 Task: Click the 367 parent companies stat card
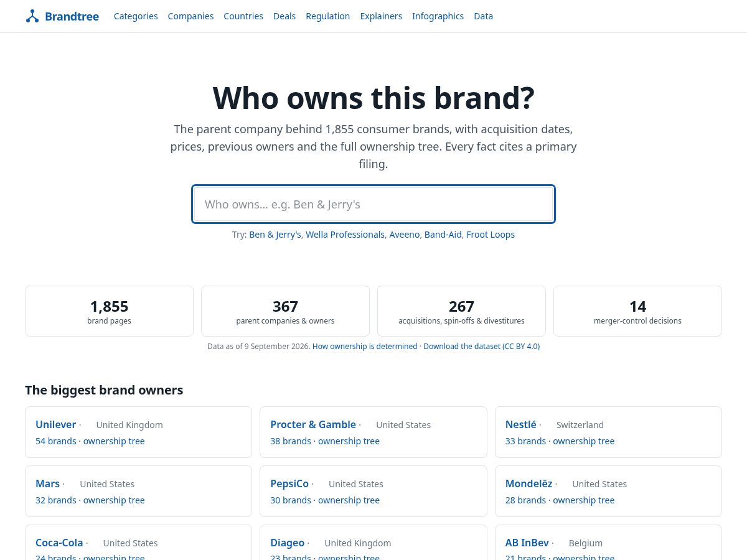(285, 311)
